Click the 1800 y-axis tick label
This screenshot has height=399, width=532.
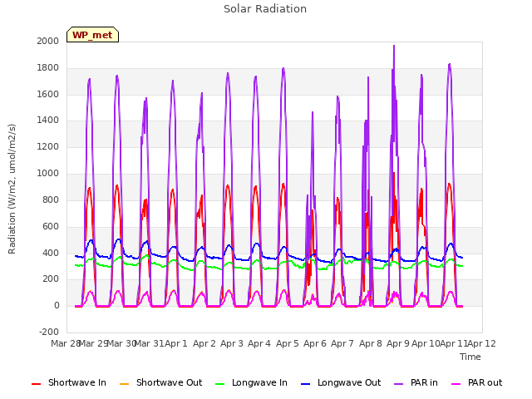[48, 68]
